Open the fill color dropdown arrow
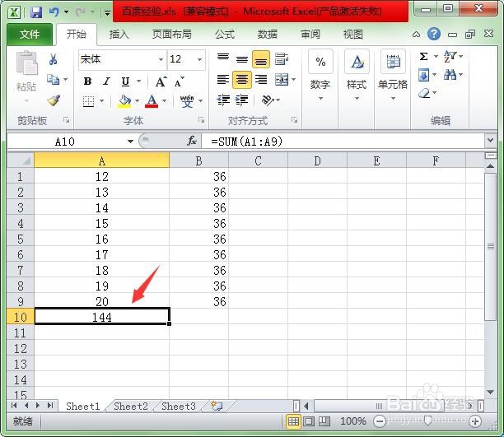Image resolution: width=504 pixels, height=437 pixels. point(138,101)
